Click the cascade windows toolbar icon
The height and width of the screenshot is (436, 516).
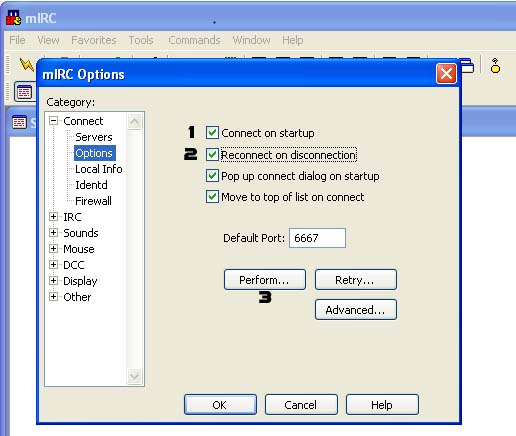[467, 66]
